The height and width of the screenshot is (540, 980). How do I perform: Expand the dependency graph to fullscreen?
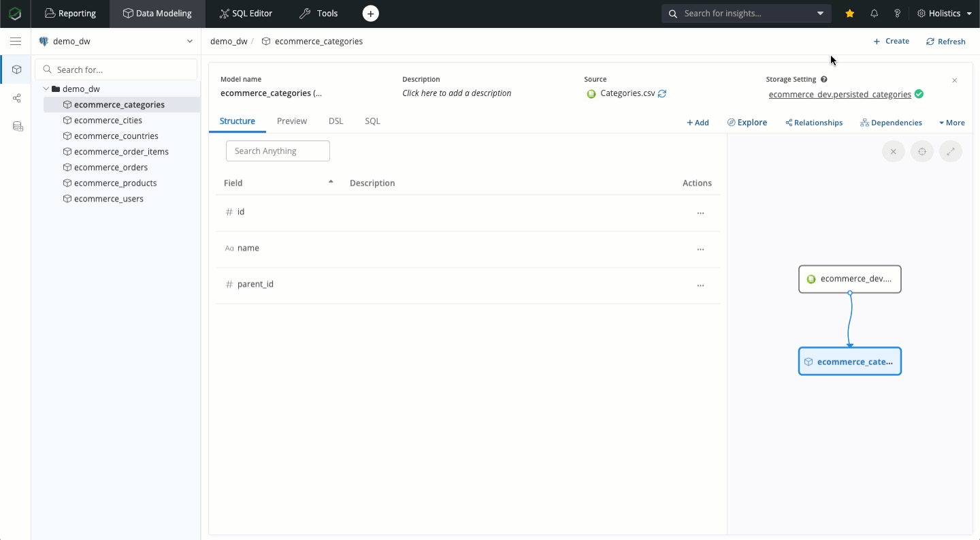coord(951,151)
